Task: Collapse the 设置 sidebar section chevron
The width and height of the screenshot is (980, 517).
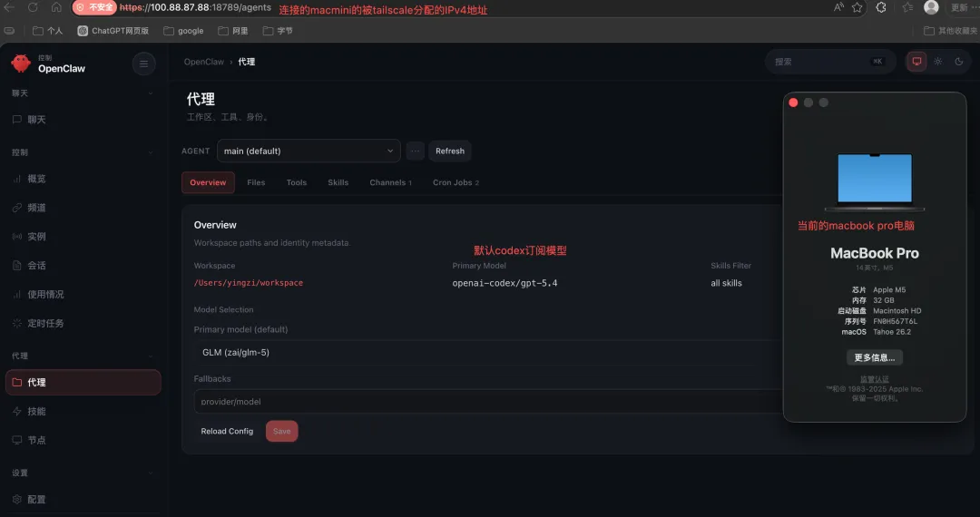Action: (150, 473)
